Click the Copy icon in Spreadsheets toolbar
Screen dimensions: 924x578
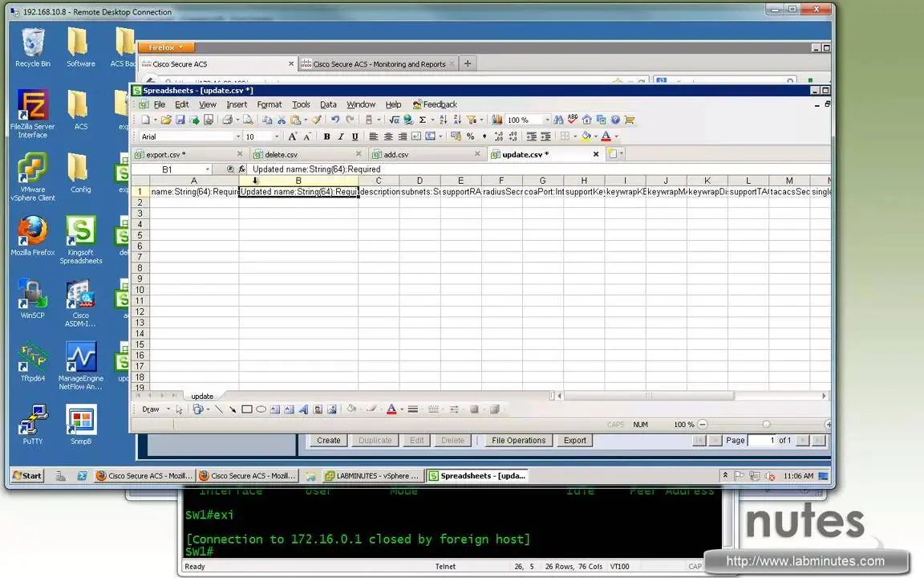click(x=267, y=120)
